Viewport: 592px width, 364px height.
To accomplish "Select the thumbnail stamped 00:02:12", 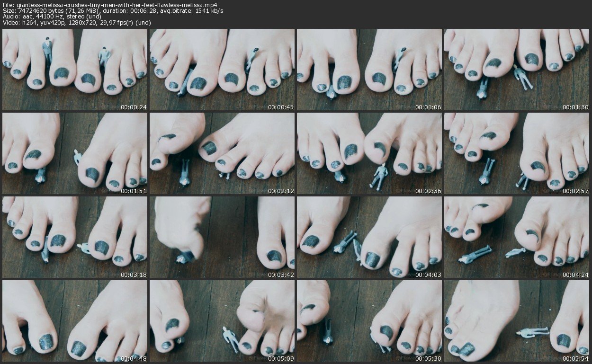I will point(222,153).
